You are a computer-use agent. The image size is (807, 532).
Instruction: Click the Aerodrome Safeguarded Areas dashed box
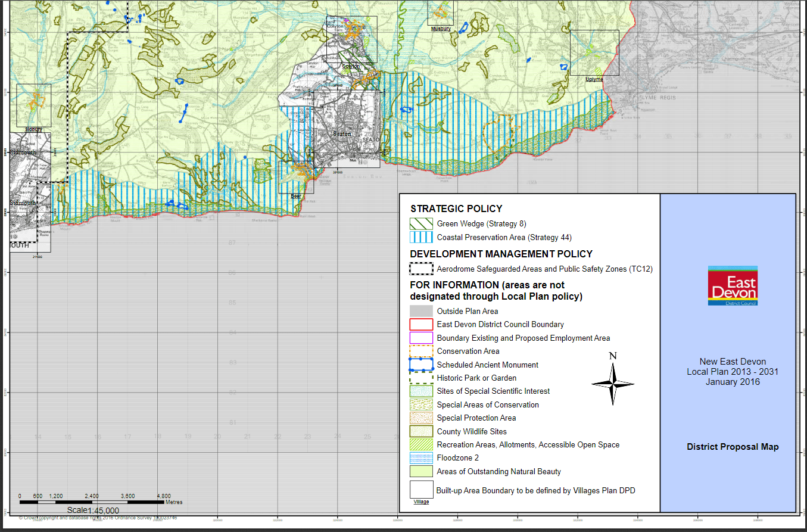(x=421, y=269)
